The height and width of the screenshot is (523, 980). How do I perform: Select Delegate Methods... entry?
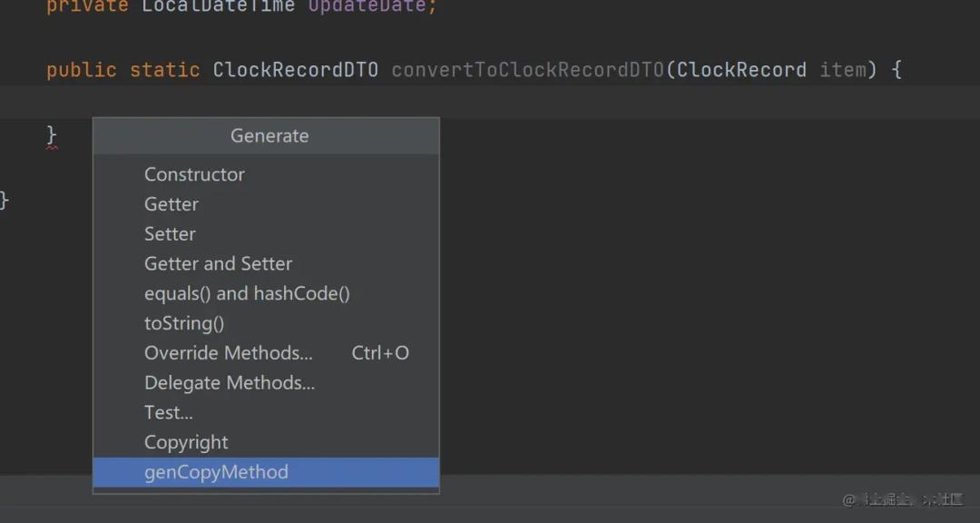click(230, 383)
